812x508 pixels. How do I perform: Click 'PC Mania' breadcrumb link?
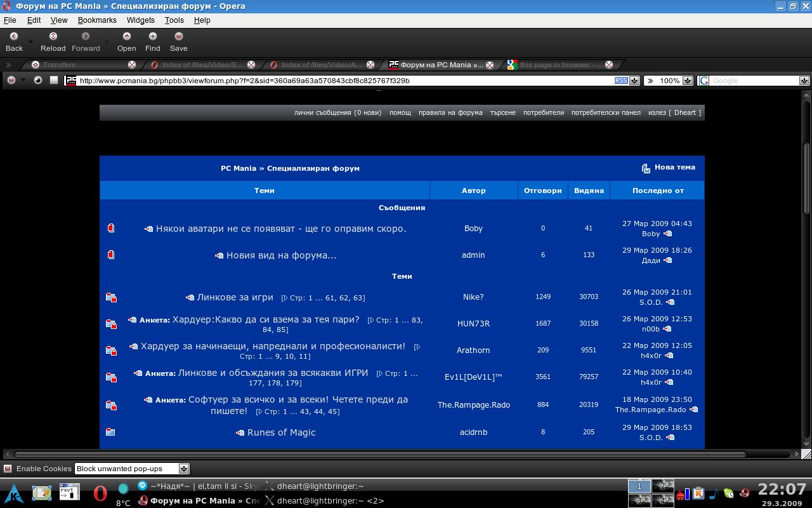point(239,168)
